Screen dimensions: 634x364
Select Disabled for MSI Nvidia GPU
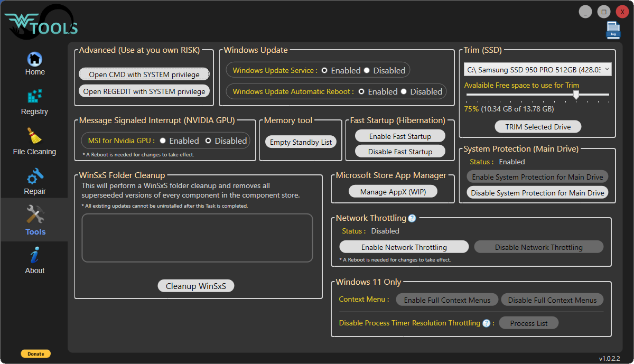(208, 141)
